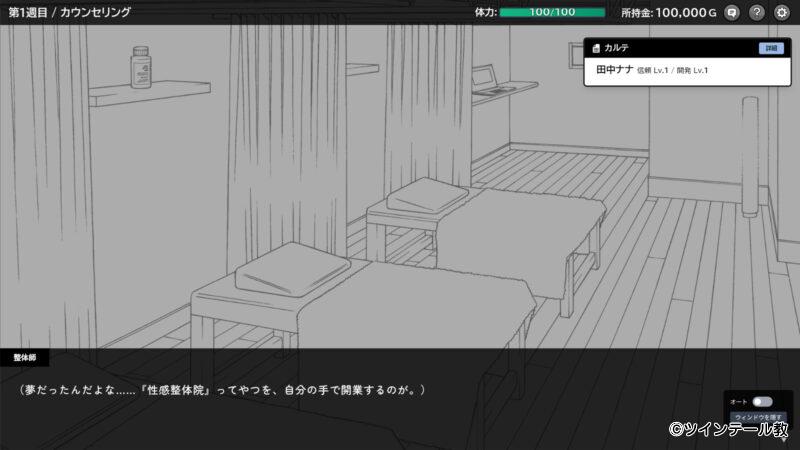Click the カルテ panel header title
800x450 pixels.
coord(617,48)
